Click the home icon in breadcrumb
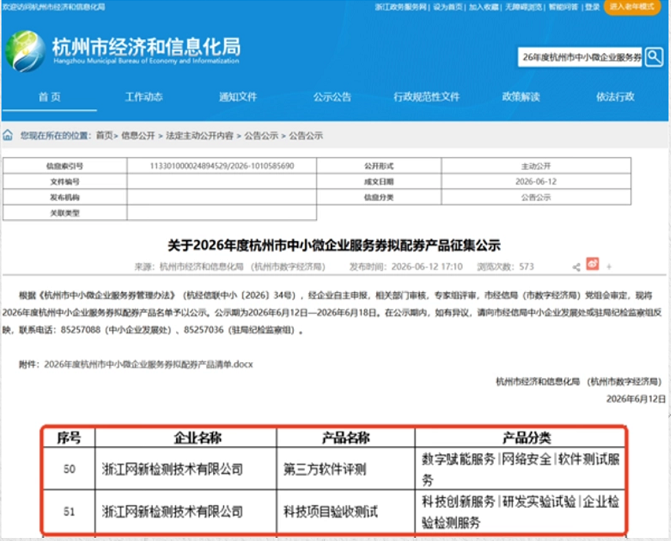Image resolution: width=671 pixels, height=541 pixels. [x=8, y=135]
